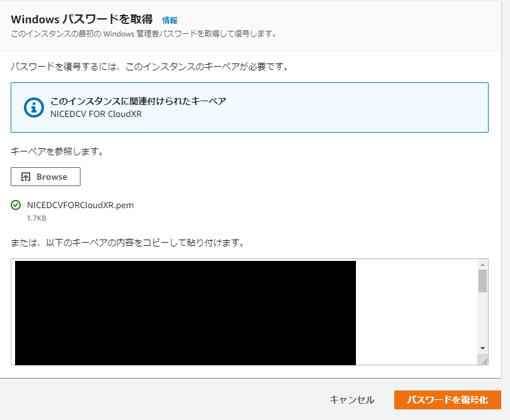
Task: Click the textarea scroll up arrow
Action: (x=482, y=265)
